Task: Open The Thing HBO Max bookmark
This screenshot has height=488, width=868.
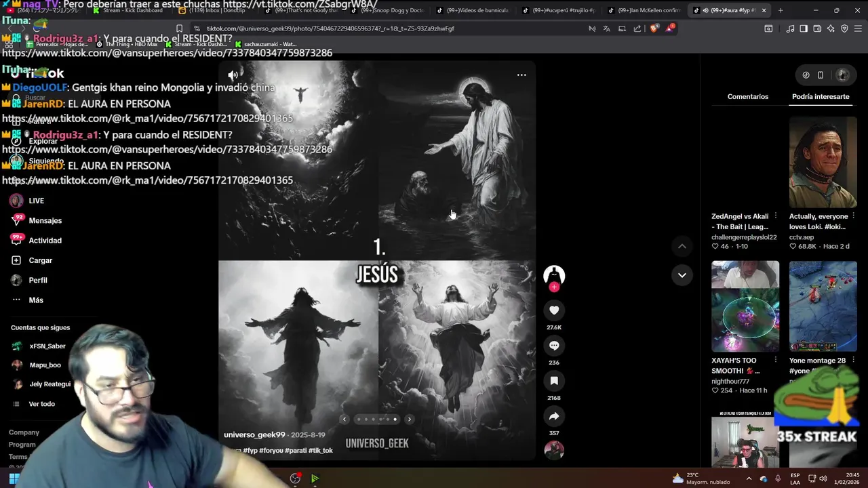Action: click(127, 44)
